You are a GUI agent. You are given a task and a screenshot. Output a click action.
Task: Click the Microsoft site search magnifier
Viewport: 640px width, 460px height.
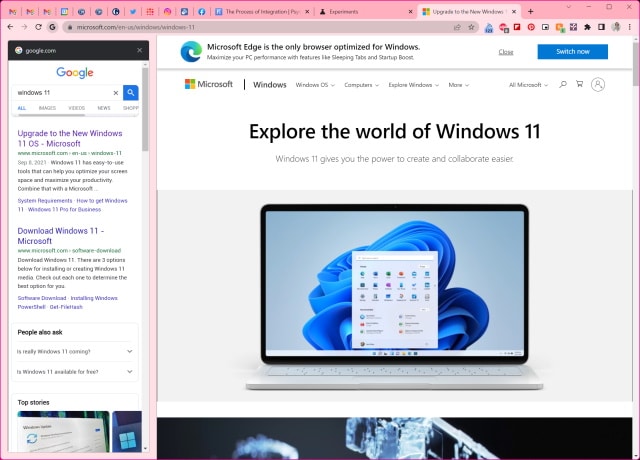[563, 85]
